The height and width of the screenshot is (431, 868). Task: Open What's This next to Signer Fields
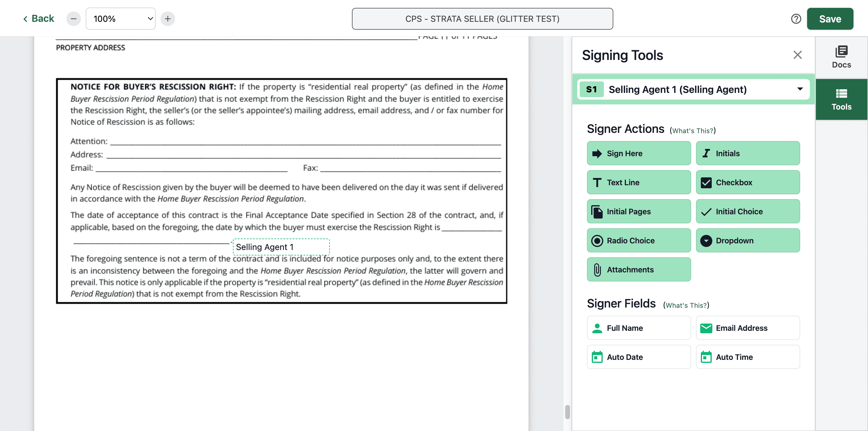pyautogui.click(x=686, y=305)
